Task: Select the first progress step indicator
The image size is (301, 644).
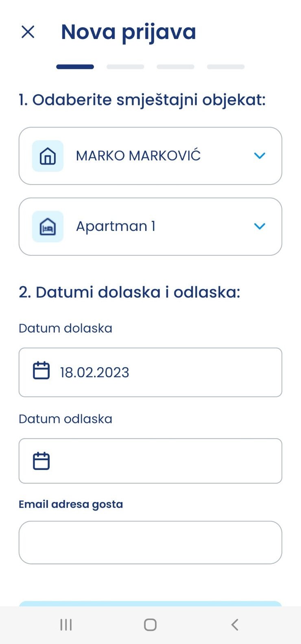Action: coord(75,67)
